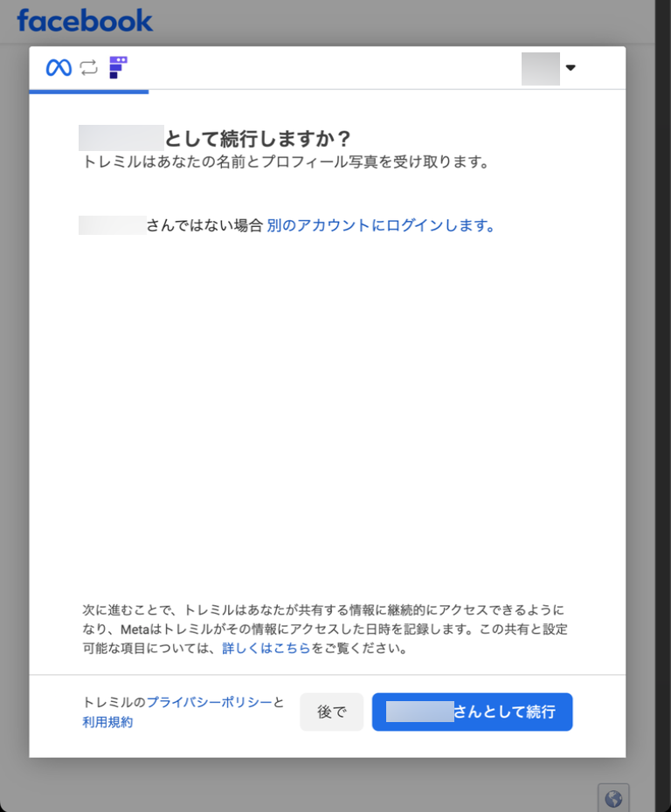This screenshot has width=671, height=812.
Task: Click the two-arrow exchange icon
Action: click(89, 67)
